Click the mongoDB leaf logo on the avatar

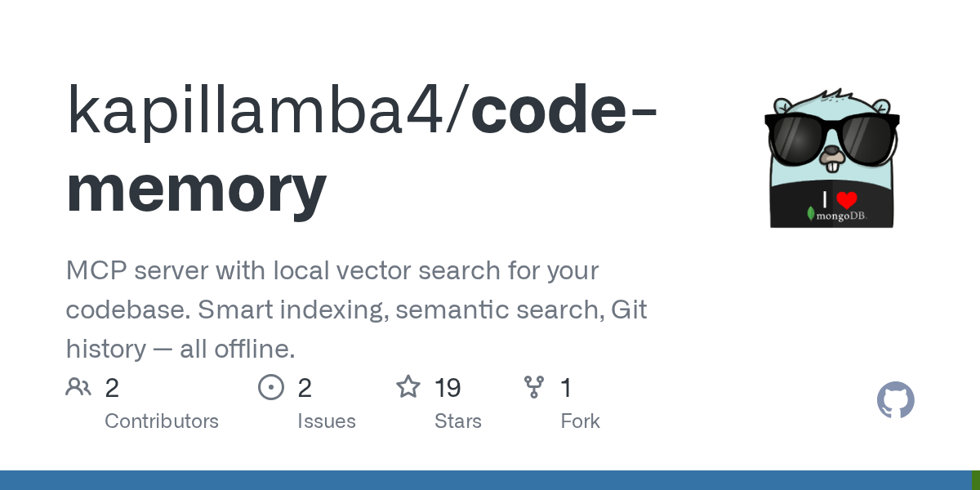pos(810,215)
